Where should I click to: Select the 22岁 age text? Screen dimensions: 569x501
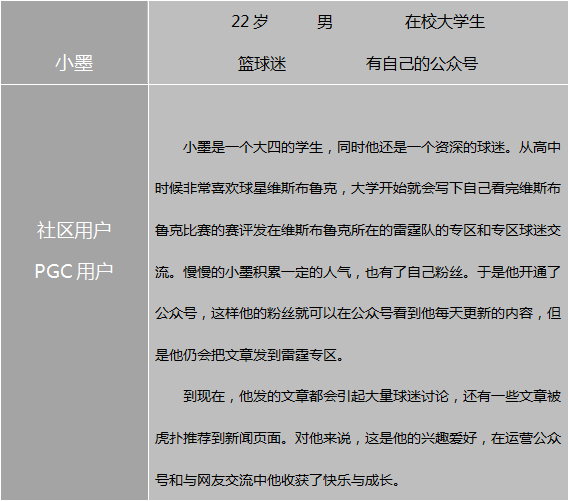[x=250, y=21]
